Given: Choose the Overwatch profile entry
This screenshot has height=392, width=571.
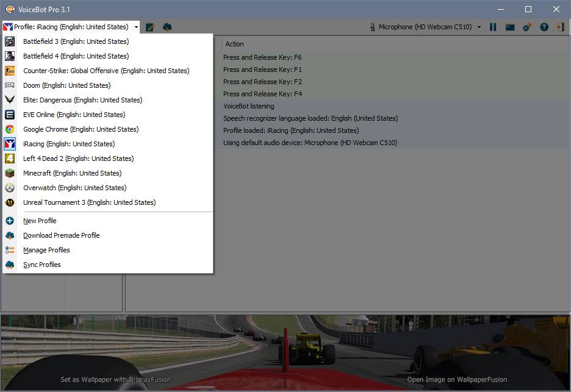Looking at the screenshot, I should coord(108,188).
